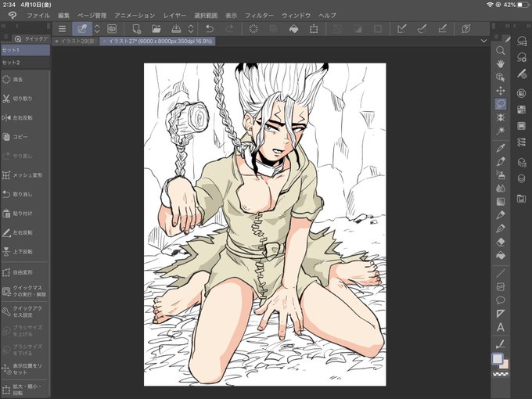The height and width of the screenshot is (399, 532).
Task: Select the Zoom magnifier tool
Action: coord(500,51)
